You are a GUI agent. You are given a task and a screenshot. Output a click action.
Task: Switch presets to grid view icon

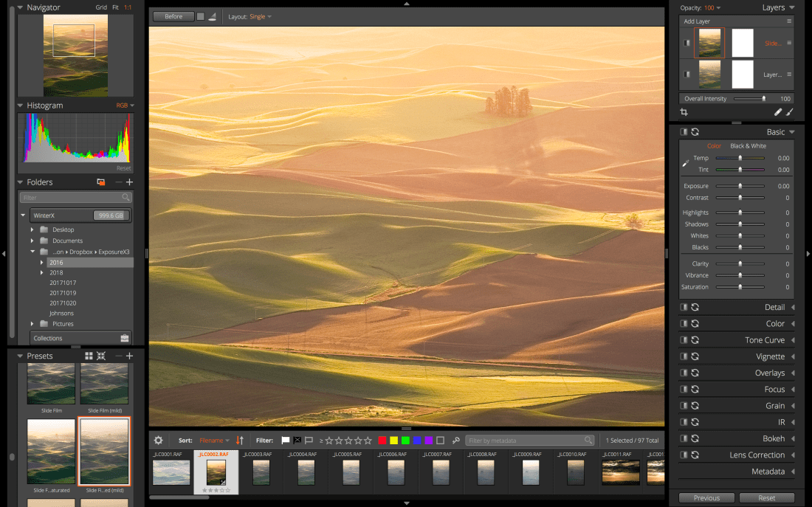pyautogui.click(x=89, y=356)
